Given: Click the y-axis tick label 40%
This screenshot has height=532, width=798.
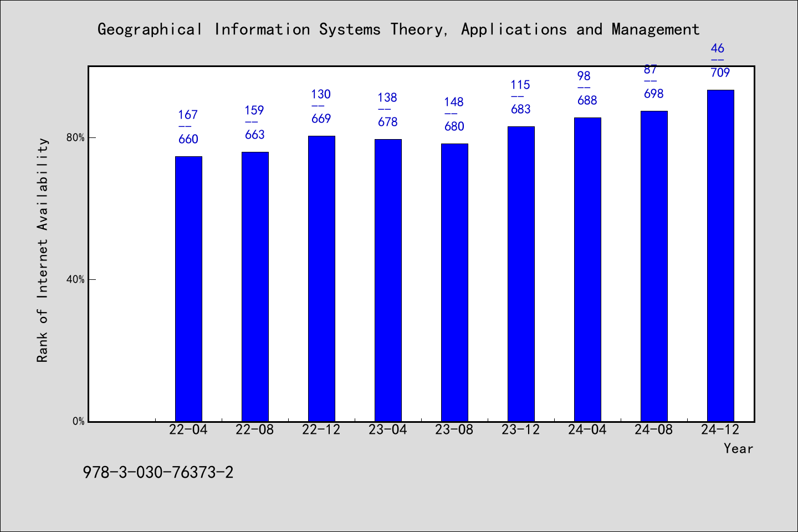Looking at the screenshot, I should point(75,279).
